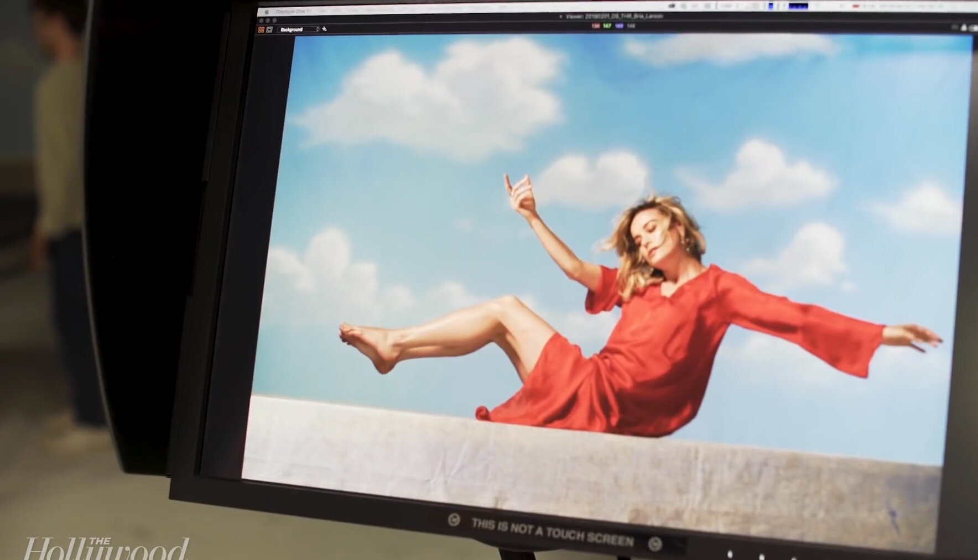Click the red RGB readout value
Viewport: 978px width, 560px height.
(596, 26)
